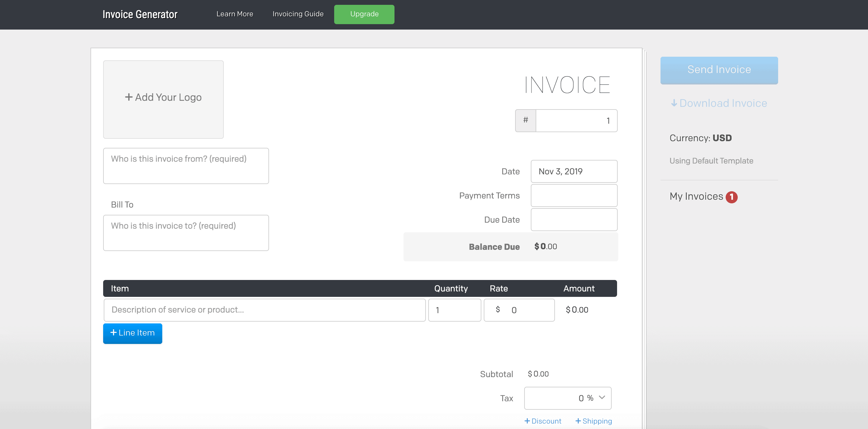Add a Discount to the invoice

pos(543,421)
